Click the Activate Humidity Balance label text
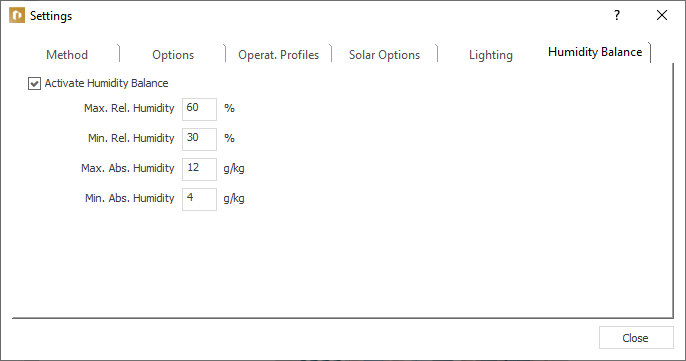This screenshot has width=686, height=361. 106,83
